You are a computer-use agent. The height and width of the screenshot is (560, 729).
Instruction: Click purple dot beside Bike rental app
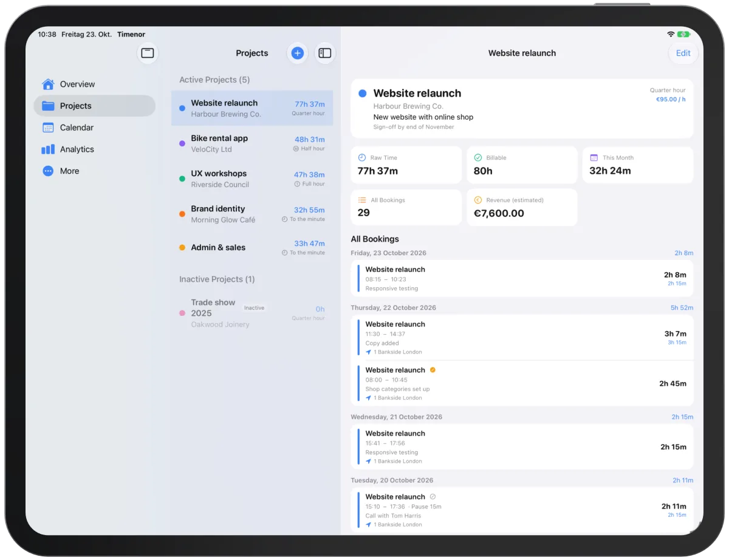(182, 143)
